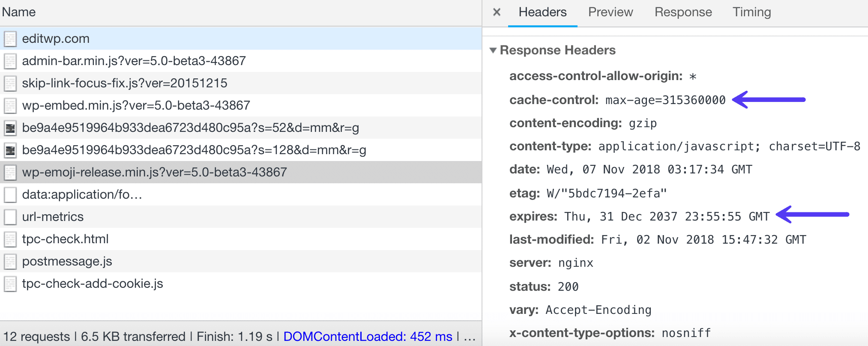Click the Name column header

point(19,12)
